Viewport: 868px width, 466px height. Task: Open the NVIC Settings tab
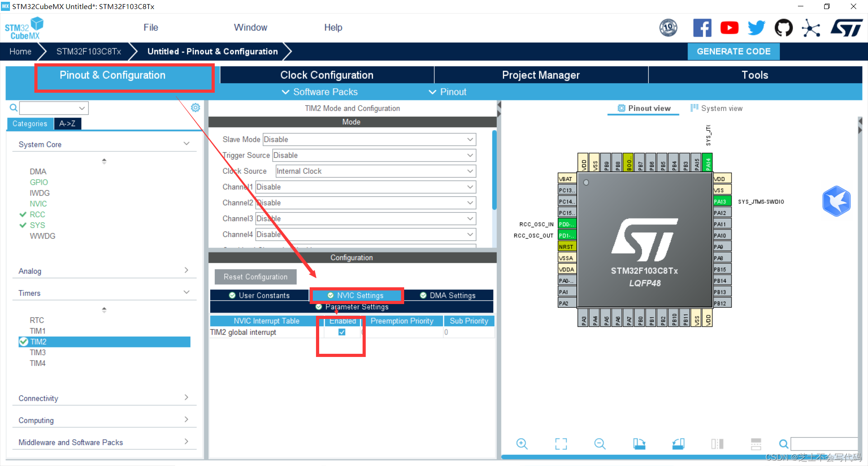click(x=356, y=295)
